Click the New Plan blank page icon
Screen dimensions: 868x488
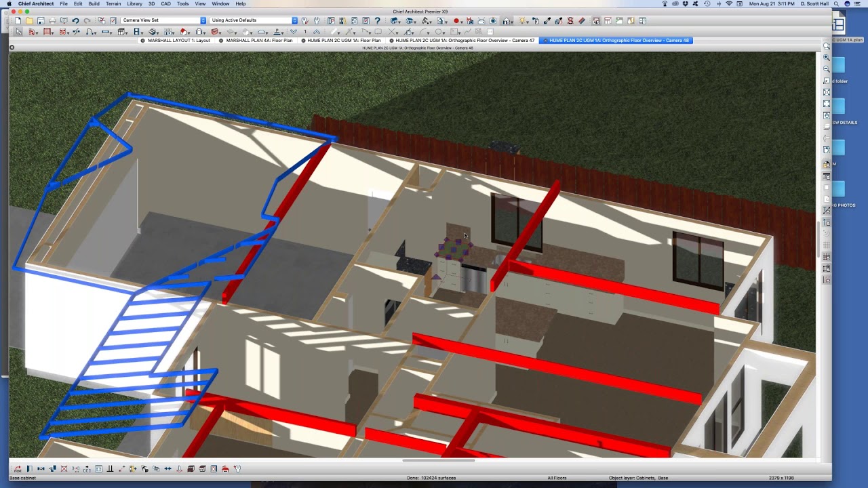(18, 20)
